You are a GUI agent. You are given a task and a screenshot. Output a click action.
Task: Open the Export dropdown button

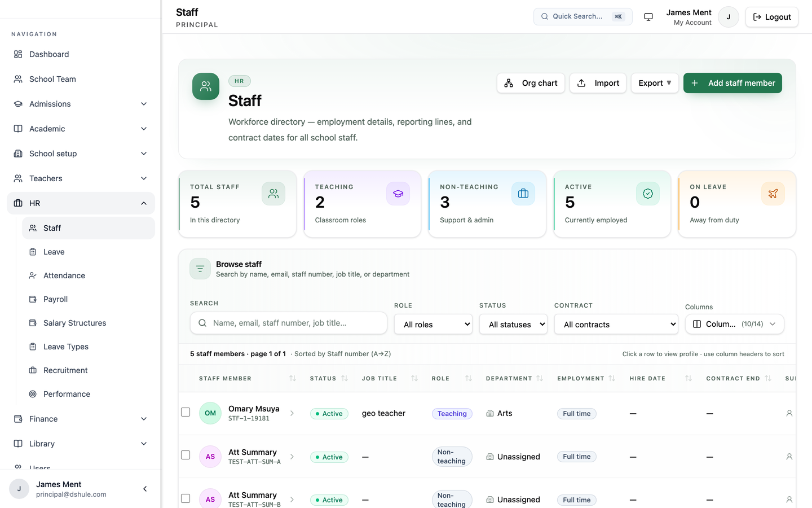tap(655, 83)
